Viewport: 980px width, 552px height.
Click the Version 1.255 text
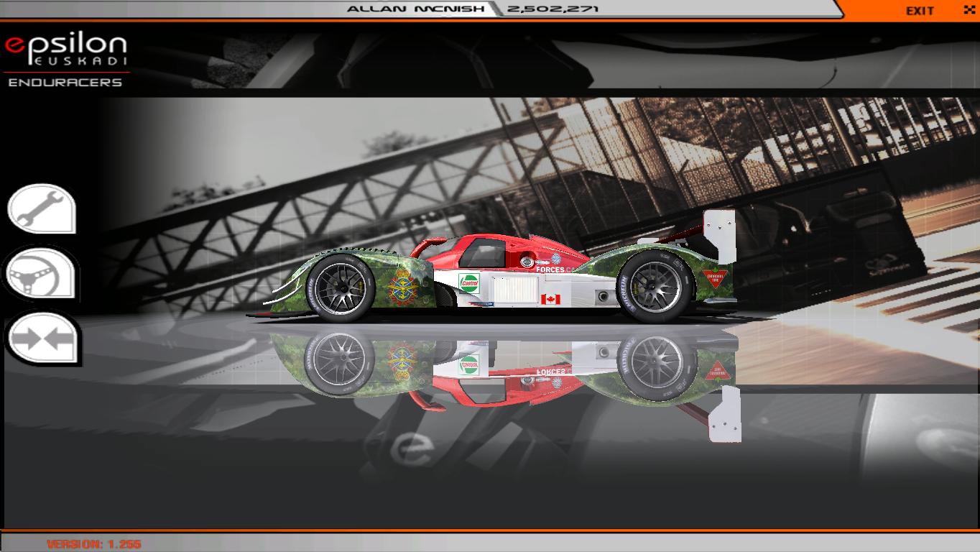point(94,544)
